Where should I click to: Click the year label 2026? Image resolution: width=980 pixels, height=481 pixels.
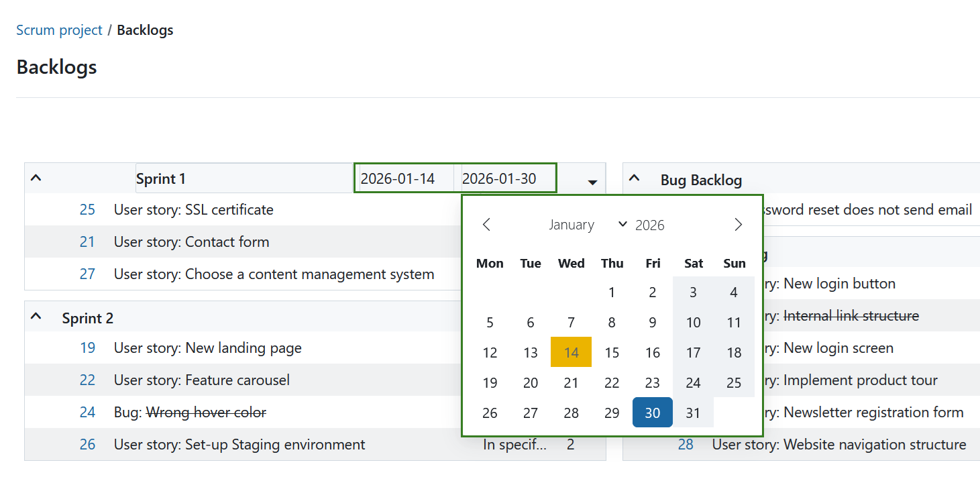650,224
